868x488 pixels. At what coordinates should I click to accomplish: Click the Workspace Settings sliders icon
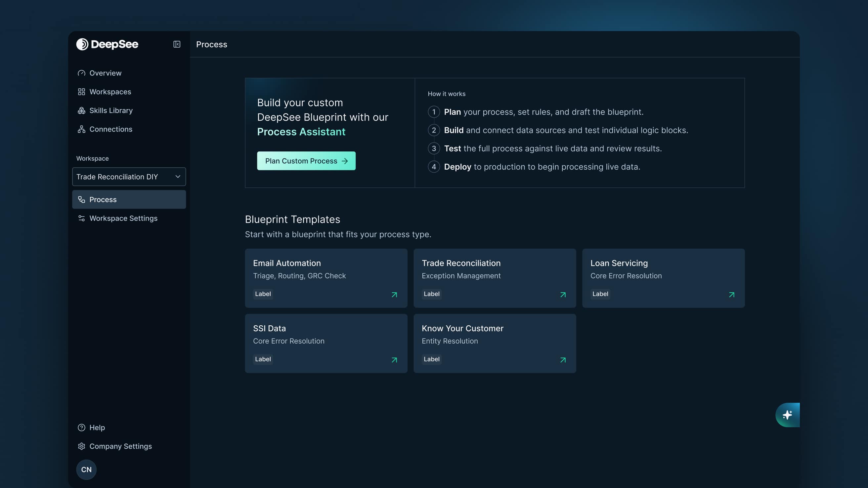click(81, 218)
